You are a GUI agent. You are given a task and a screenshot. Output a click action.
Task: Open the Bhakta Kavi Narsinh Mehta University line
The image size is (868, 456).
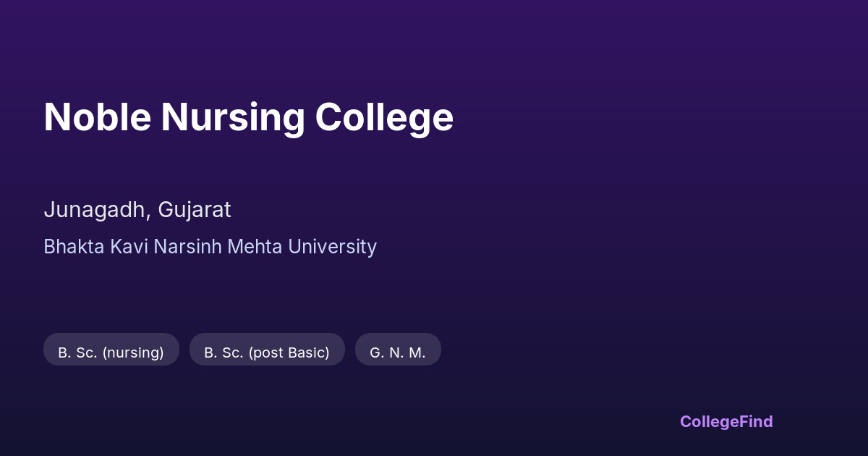tap(210, 247)
